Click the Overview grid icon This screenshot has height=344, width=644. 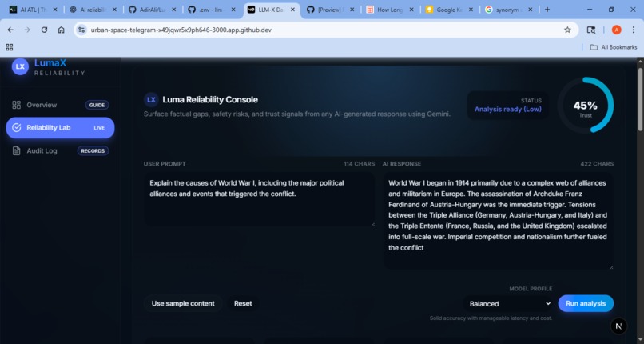click(17, 105)
